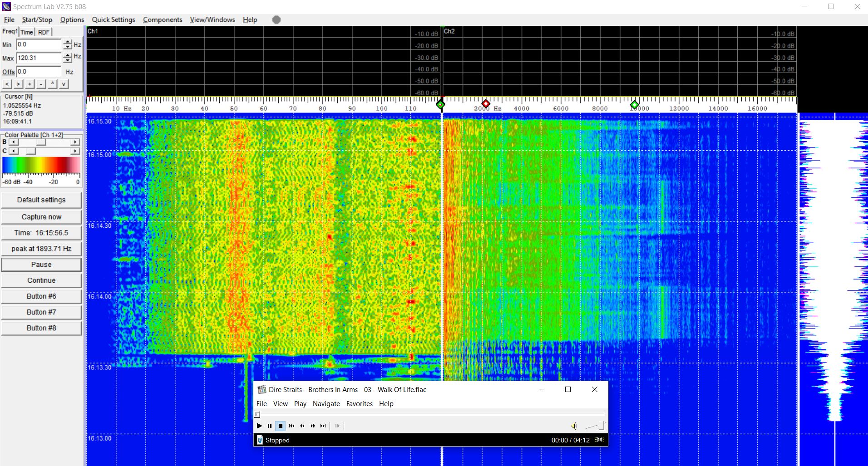868x466 pixels.
Task: Mute audio with the speaker icon
Action: (x=574, y=426)
